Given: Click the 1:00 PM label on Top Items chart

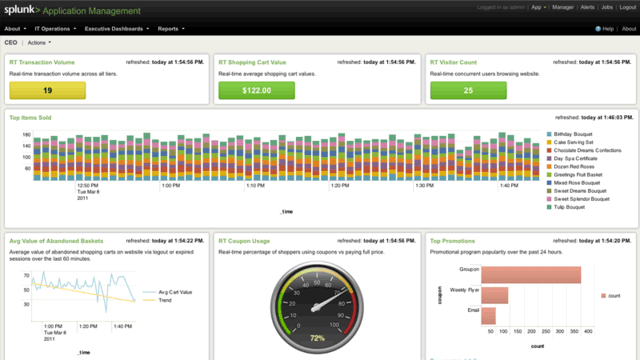Looking at the screenshot, I should pos(171,185).
